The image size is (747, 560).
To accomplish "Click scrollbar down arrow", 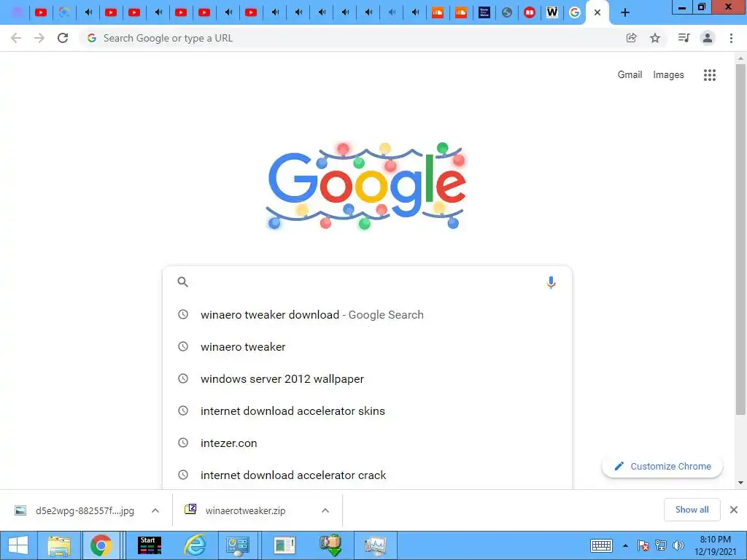I will pos(740,483).
